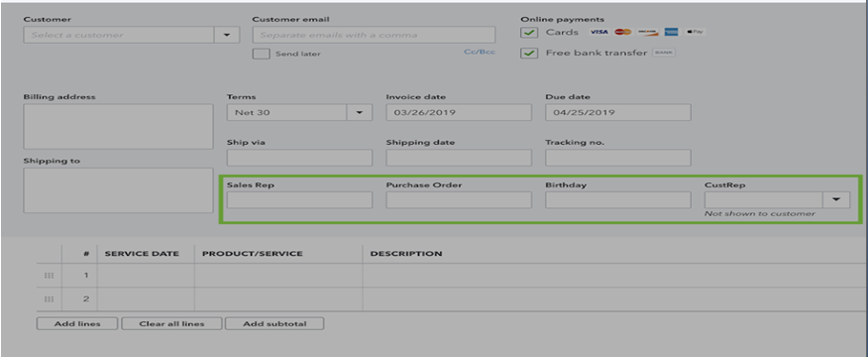Click the Billing address text box
Image resolution: width=868 pixels, height=357 pixels.
[x=119, y=126]
